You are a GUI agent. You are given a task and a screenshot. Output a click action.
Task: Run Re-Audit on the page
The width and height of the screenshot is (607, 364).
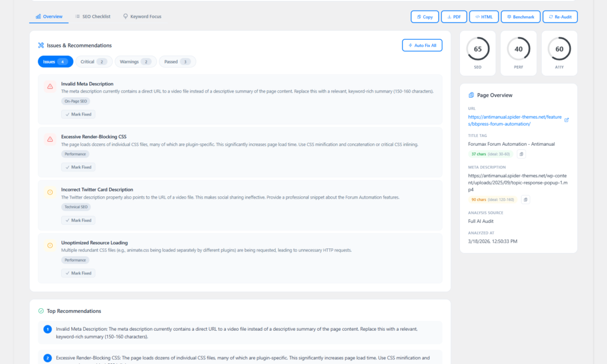pyautogui.click(x=560, y=17)
